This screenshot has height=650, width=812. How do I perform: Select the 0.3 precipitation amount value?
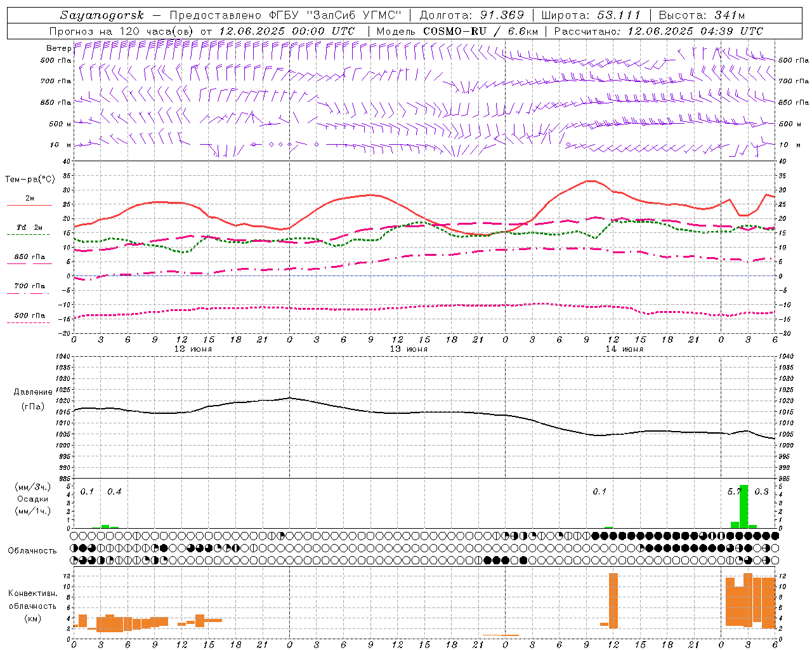pos(761,492)
